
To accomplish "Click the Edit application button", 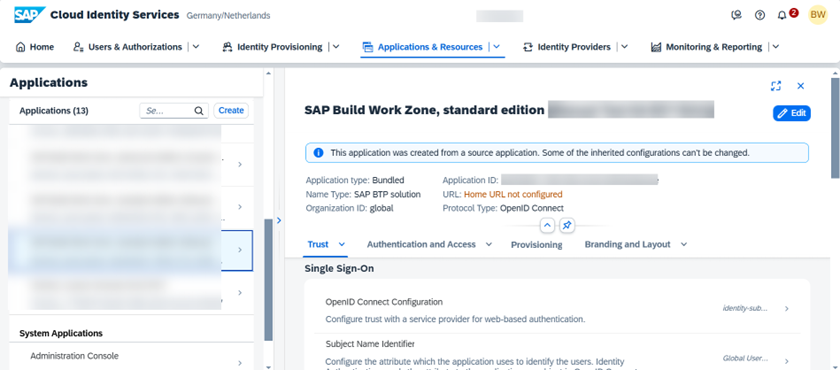I will tap(792, 113).
